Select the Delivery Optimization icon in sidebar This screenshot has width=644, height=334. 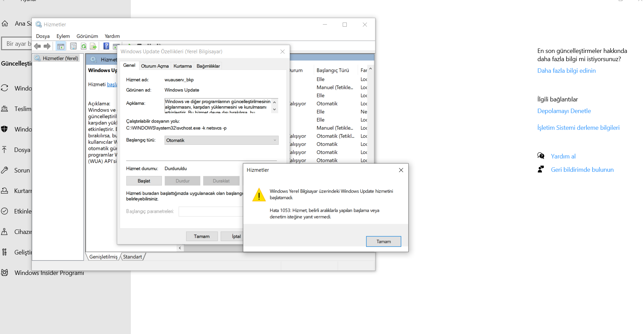(x=4, y=109)
